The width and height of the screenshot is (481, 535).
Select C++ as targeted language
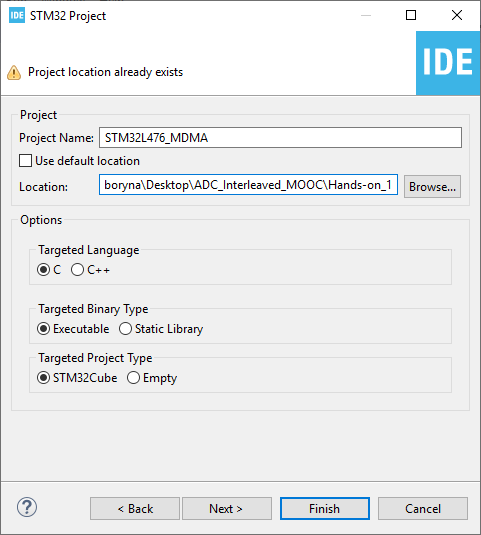pyautogui.click(x=77, y=270)
